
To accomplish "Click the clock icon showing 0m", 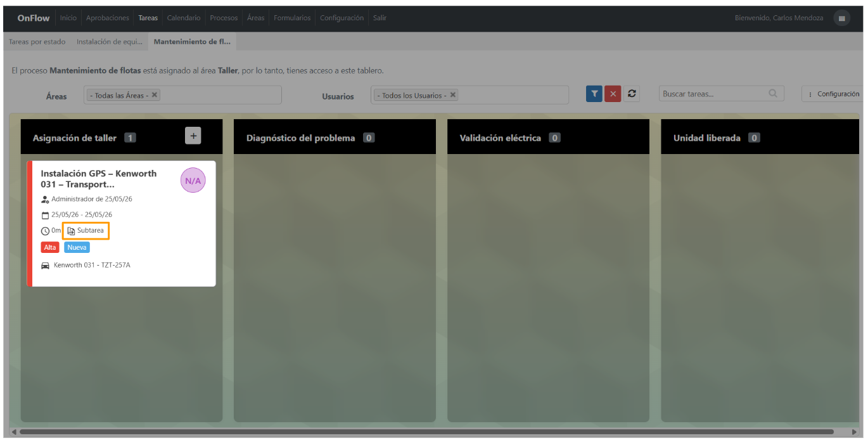I will pos(45,231).
